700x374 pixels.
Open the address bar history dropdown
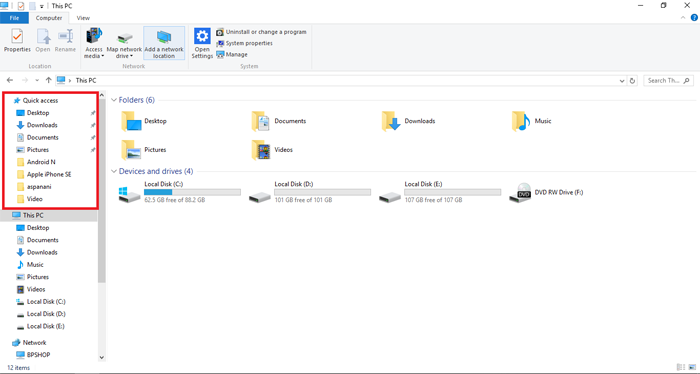(622, 81)
